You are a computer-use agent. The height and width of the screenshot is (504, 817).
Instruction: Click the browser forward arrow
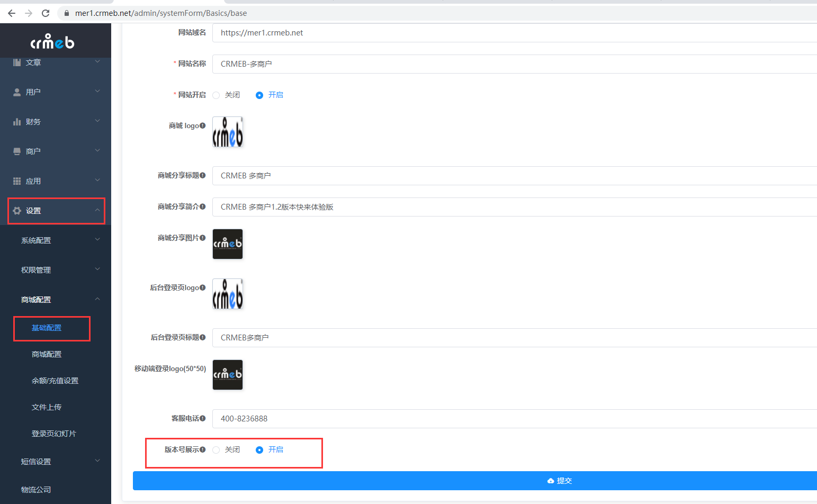click(x=29, y=13)
